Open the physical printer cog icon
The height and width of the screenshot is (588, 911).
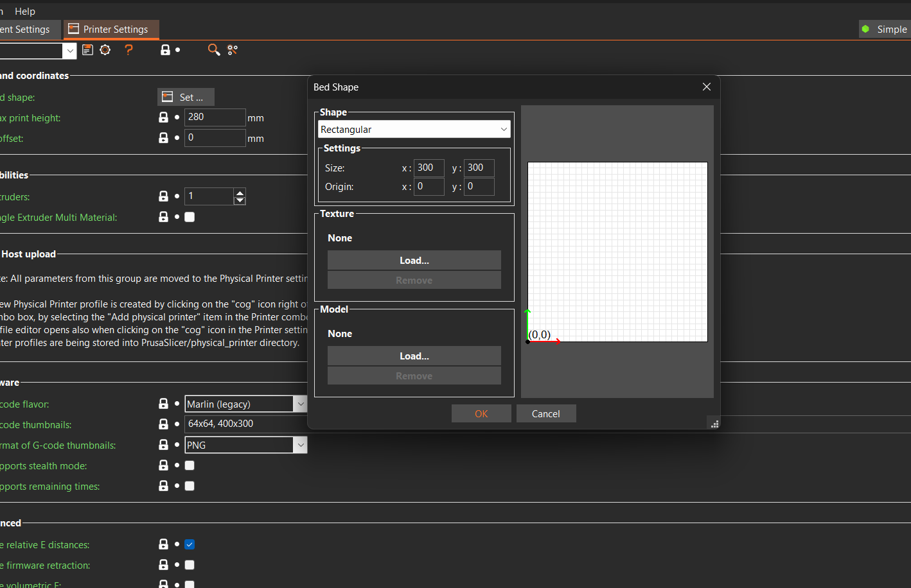coord(105,50)
